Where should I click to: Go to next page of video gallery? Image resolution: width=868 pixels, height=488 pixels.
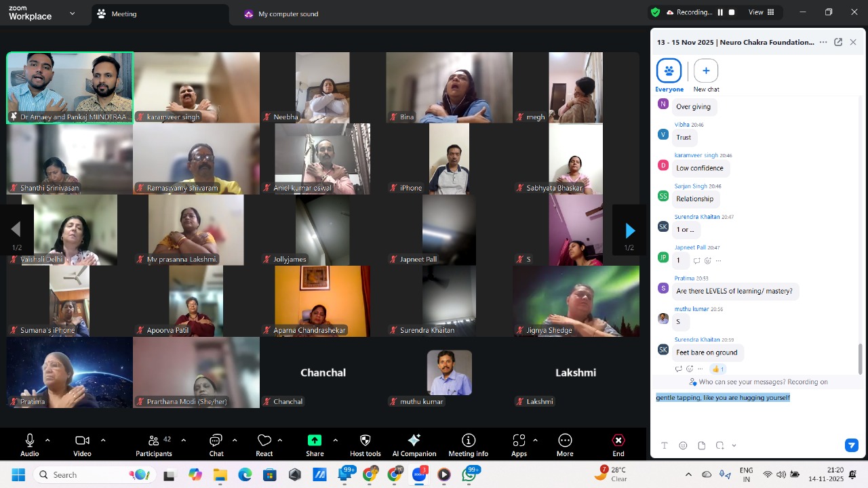[629, 230]
